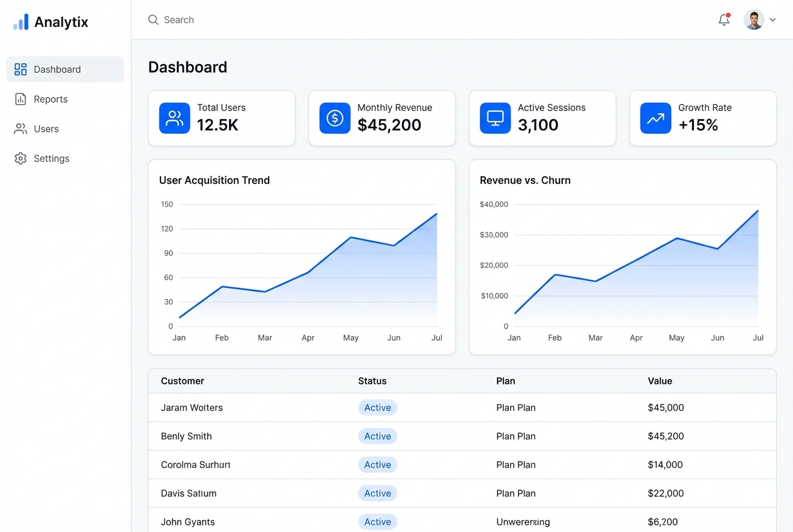Expand the user profile dropdown chevron
793x532 pixels.
(x=773, y=19)
